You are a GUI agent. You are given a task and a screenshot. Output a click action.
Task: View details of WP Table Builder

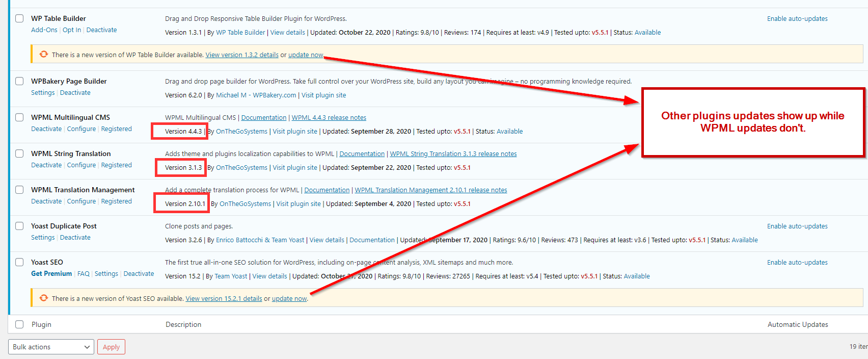point(288,33)
